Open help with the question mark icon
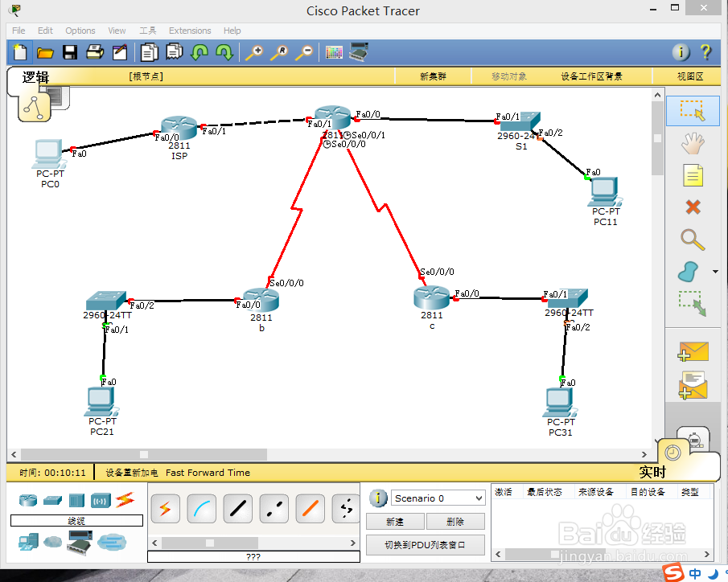This screenshot has width=728, height=582. click(705, 52)
